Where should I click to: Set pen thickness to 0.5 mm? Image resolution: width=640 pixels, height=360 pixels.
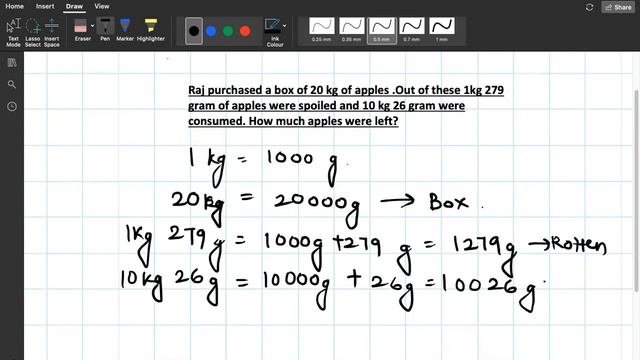[382, 30]
